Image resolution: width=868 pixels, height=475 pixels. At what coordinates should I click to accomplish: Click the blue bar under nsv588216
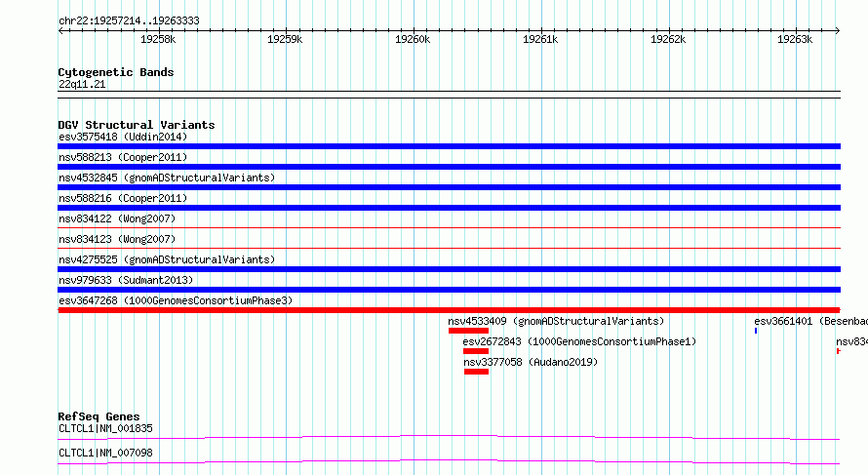pyautogui.click(x=449, y=208)
